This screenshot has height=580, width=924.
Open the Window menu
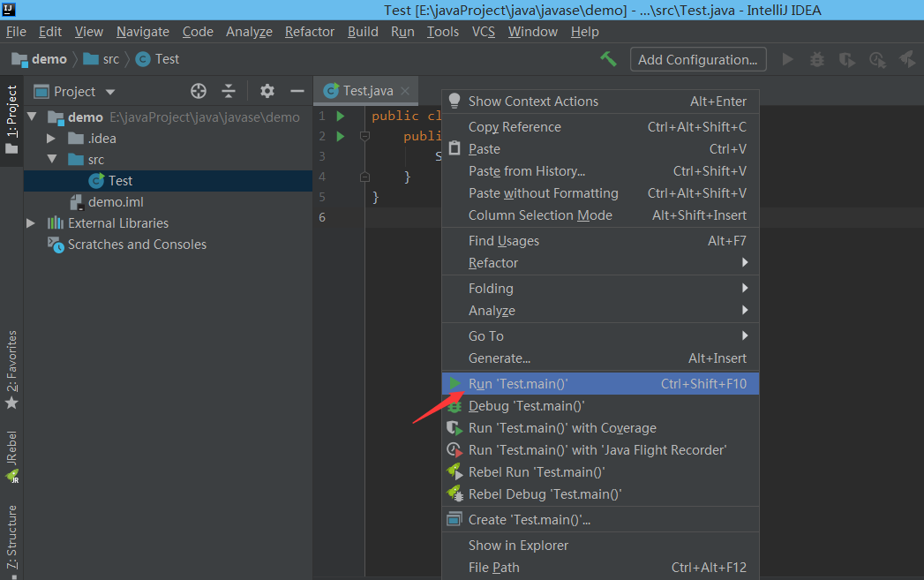[x=533, y=32]
